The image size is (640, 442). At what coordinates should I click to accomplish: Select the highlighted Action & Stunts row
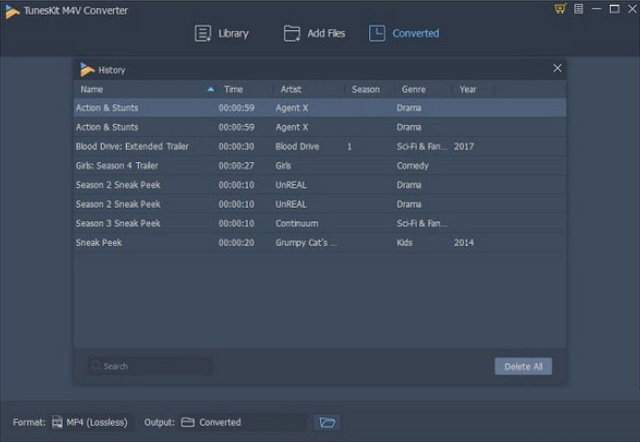tap(320, 108)
